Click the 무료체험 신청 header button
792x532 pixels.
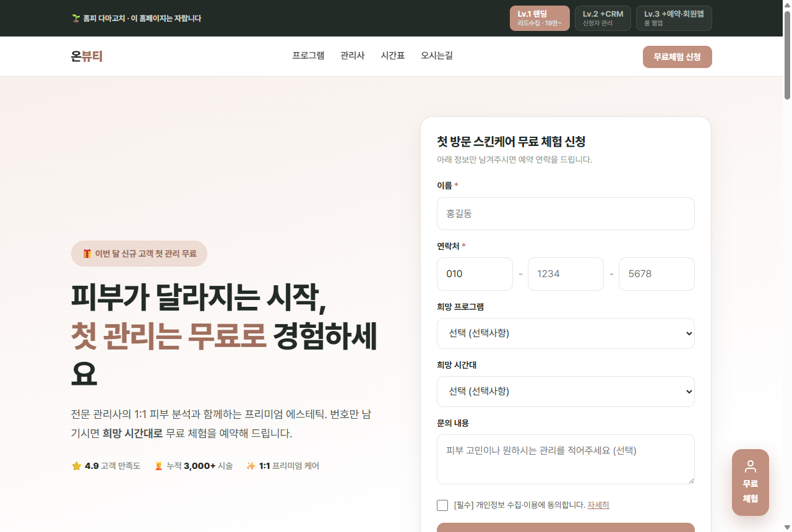tap(678, 57)
